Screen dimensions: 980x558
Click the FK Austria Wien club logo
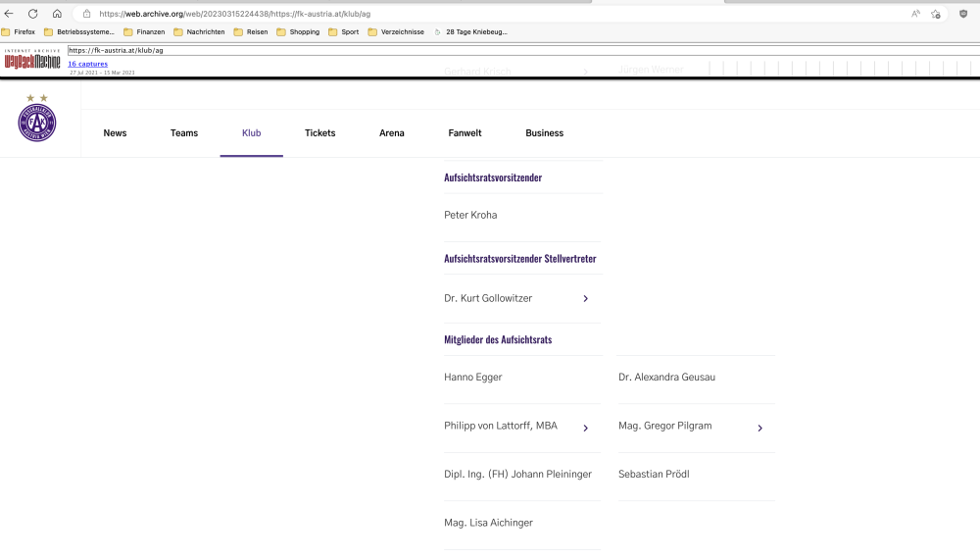point(37,122)
